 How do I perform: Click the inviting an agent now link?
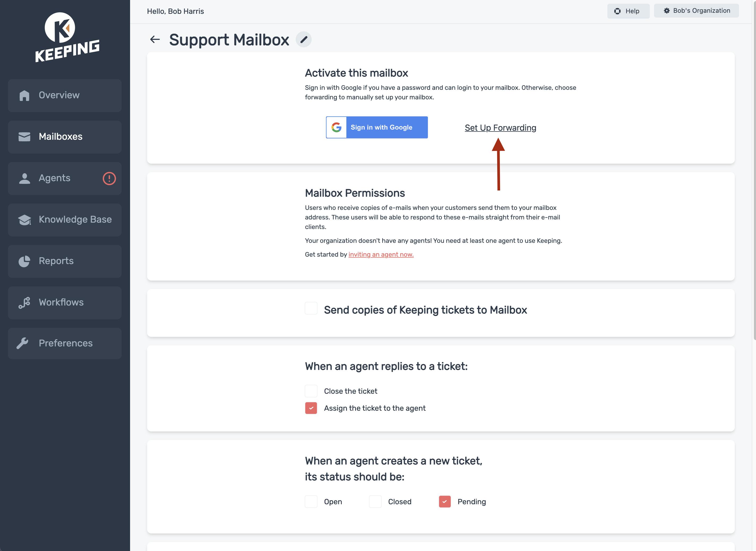click(381, 255)
